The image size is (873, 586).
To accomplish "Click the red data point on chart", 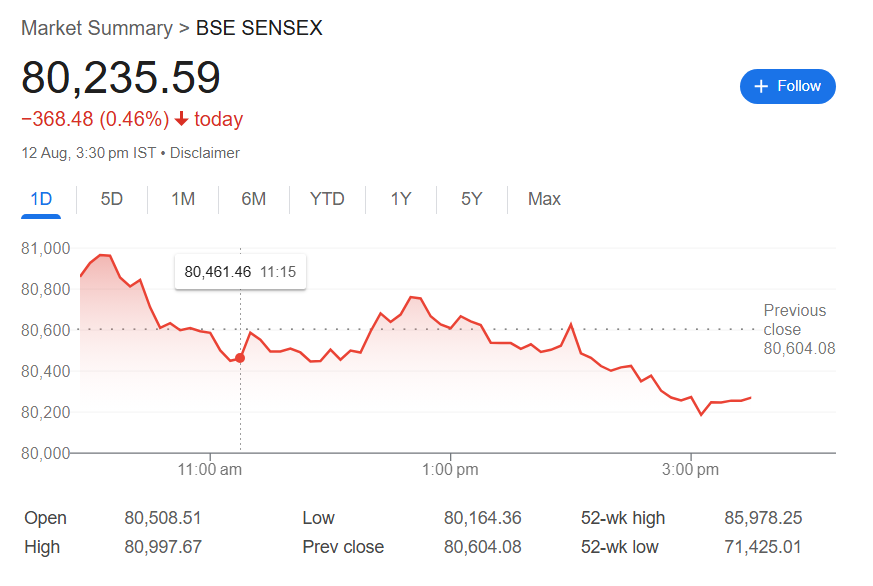I will [x=240, y=358].
